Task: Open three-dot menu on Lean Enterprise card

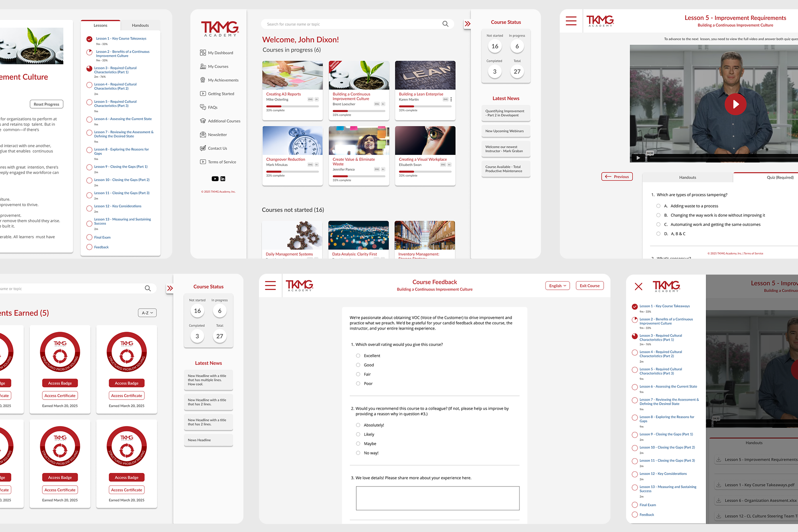Action: (x=451, y=99)
